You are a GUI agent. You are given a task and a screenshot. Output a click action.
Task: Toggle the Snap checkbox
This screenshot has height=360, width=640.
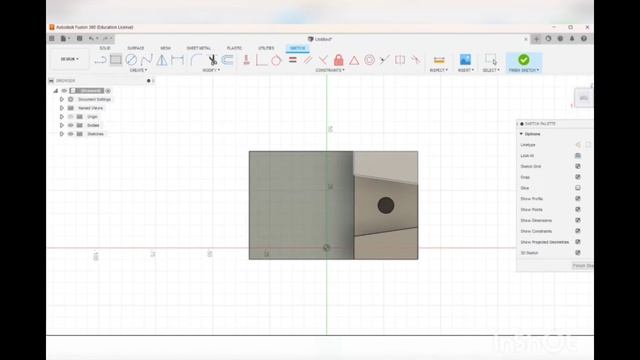(x=578, y=177)
